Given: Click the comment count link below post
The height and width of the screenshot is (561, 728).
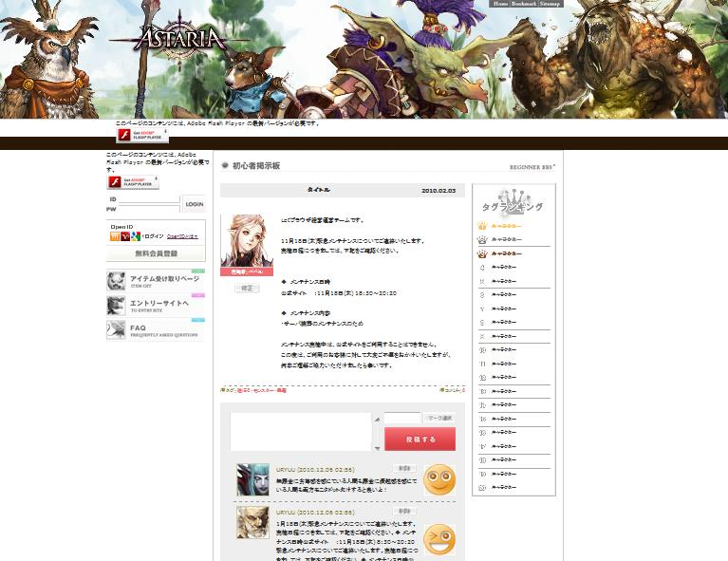Looking at the screenshot, I should tap(452, 390).
